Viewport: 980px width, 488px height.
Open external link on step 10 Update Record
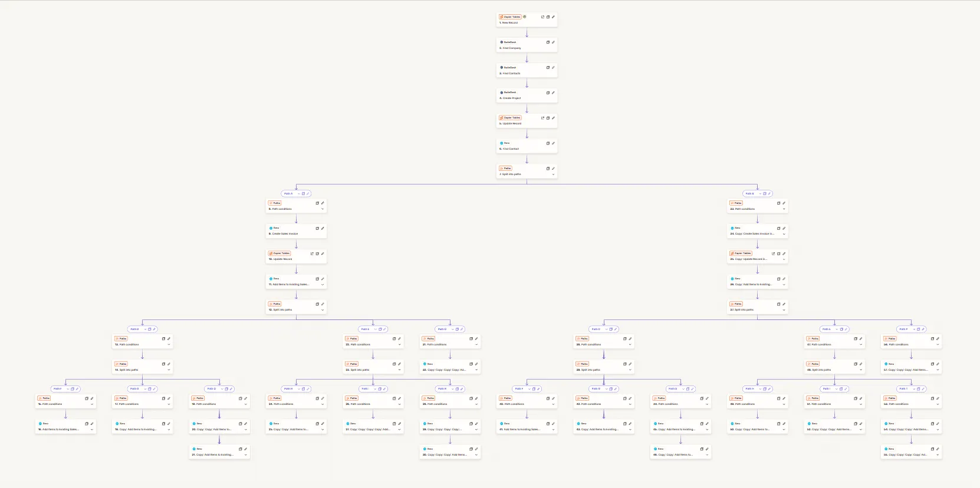pos(312,253)
